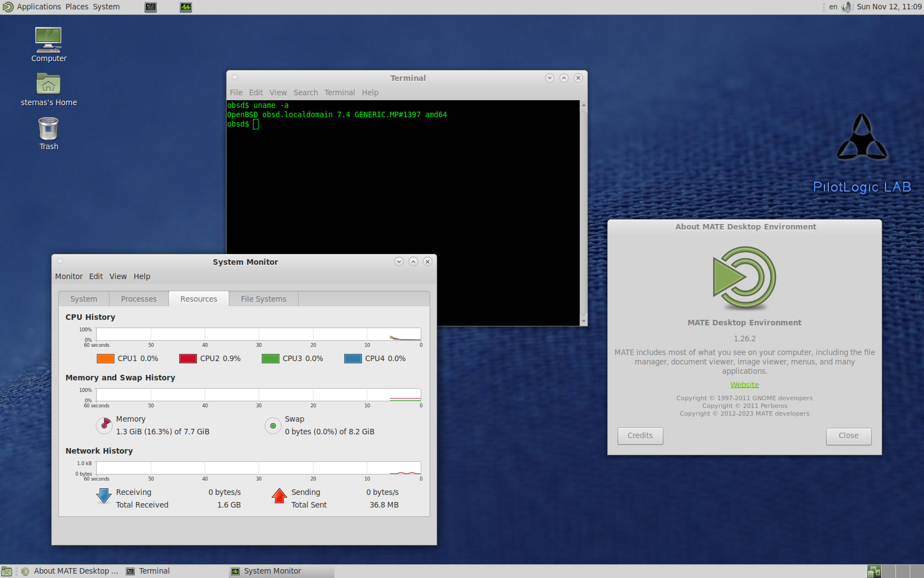Image resolution: width=924 pixels, height=578 pixels.
Task: Open the System menu in top panel
Action: tap(106, 7)
